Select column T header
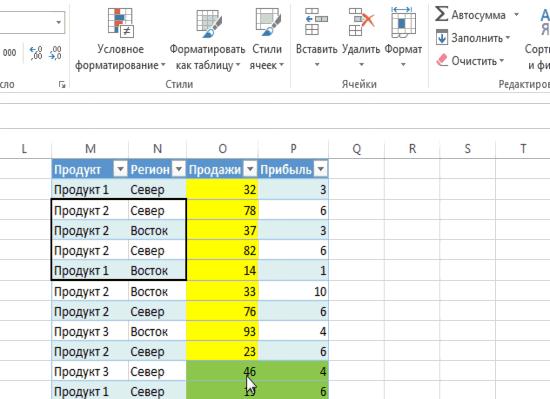Image resolution: width=550 pixels, height=399 pixels. click(523, 149)
